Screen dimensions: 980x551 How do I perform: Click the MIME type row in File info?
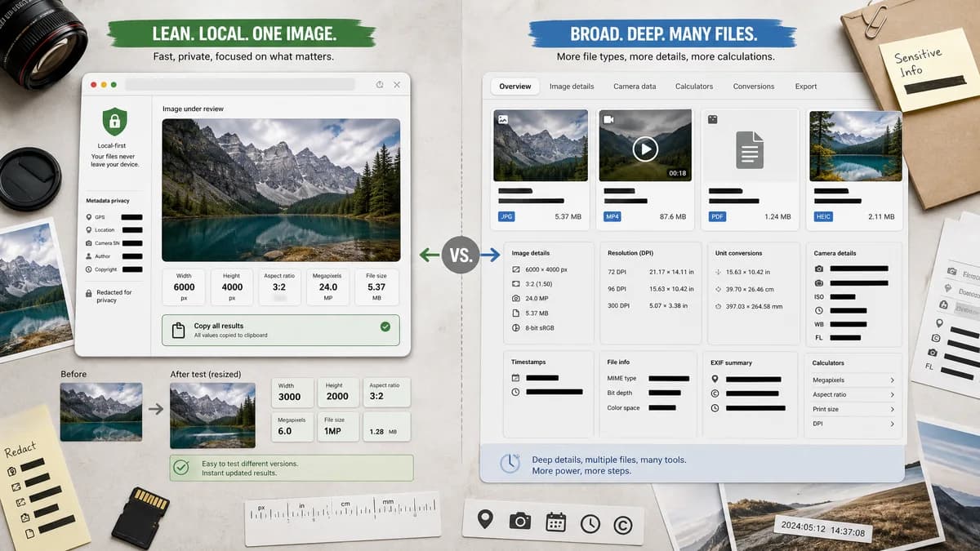[x=648, y=379]
